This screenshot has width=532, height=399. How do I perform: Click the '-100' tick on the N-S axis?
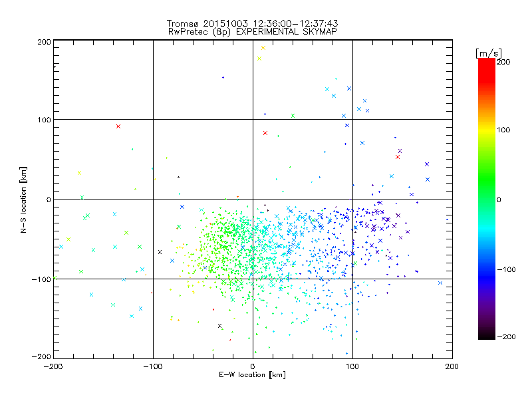(42, 279)
